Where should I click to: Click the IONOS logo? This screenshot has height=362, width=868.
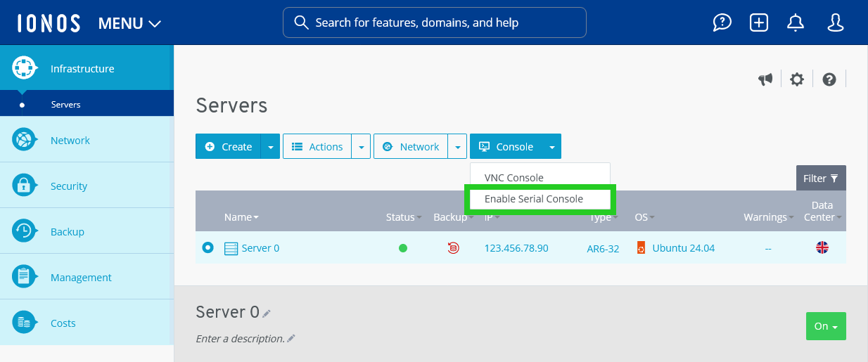49,22
